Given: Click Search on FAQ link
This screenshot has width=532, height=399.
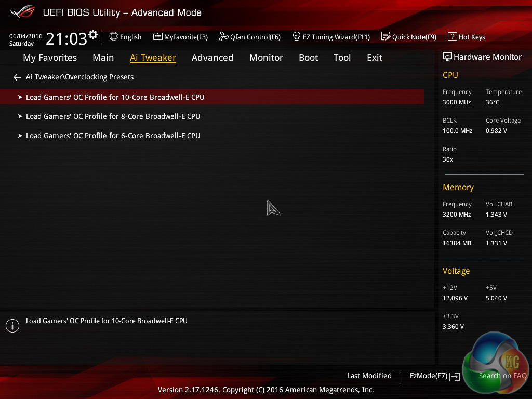Looking at the screenshot, I should click(x=502, y=376).
